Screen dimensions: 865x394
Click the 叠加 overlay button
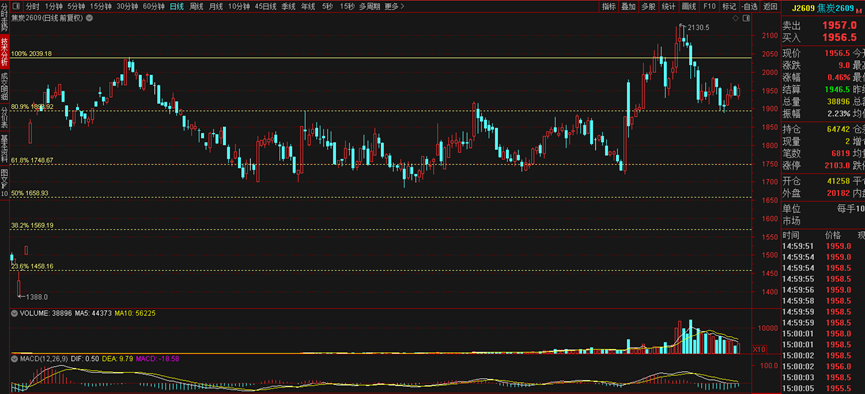628,7
